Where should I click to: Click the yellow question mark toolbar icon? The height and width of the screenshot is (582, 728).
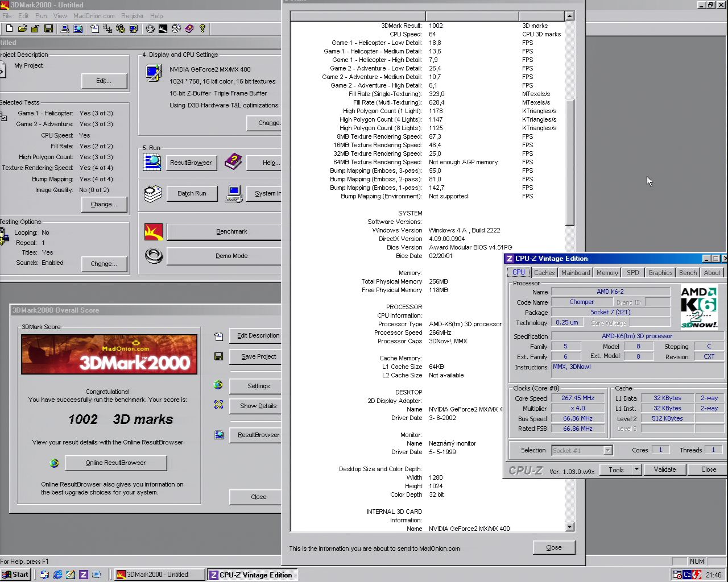point(202,28)
